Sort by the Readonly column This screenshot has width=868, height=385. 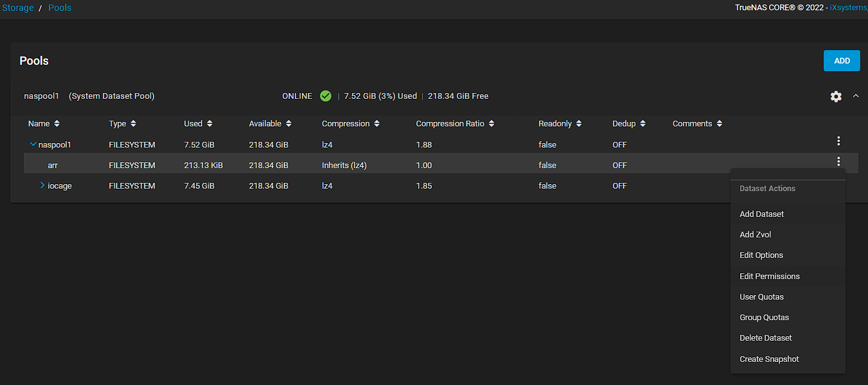pyautogui.click(x=560, y=124)
